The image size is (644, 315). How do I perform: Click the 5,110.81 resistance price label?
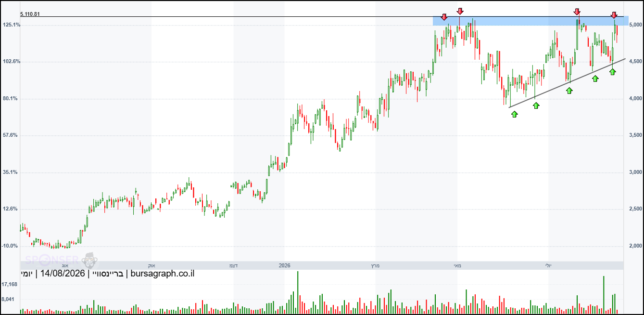tap(30, 14)
